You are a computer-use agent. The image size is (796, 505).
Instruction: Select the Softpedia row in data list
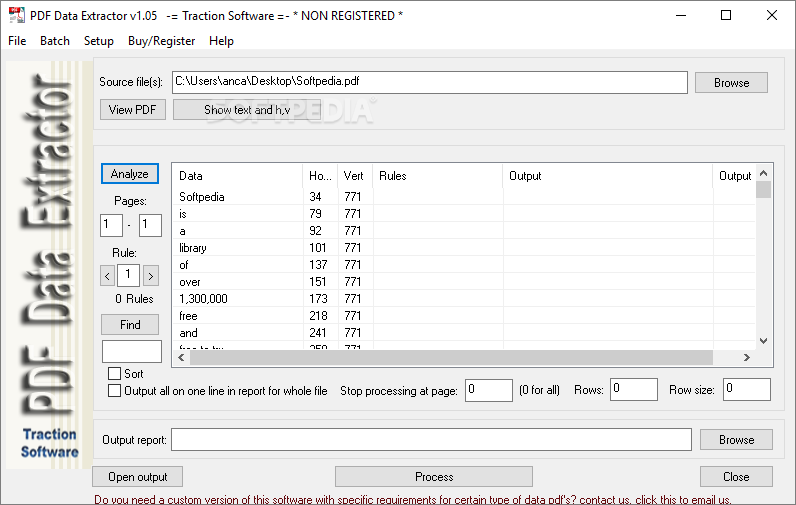[x=202, y=197]
